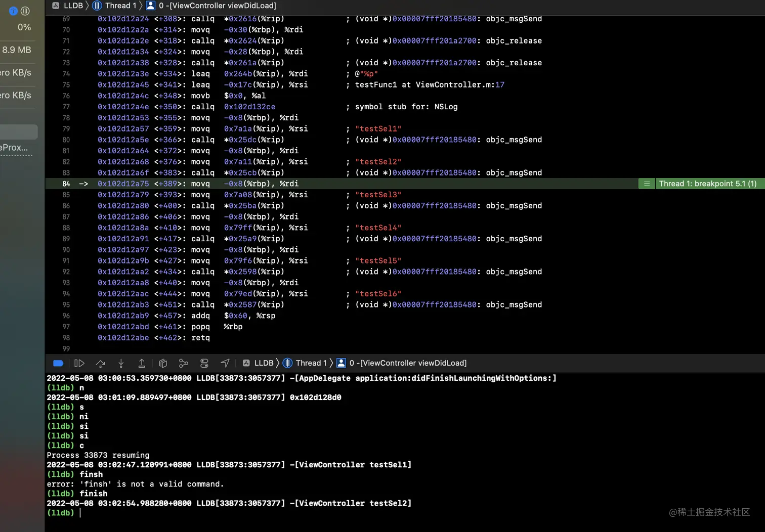Image resolution: width=765 pixels, height=532 pixels.
Task: Click the thread view icon in sidebar header
Action: 25,11
